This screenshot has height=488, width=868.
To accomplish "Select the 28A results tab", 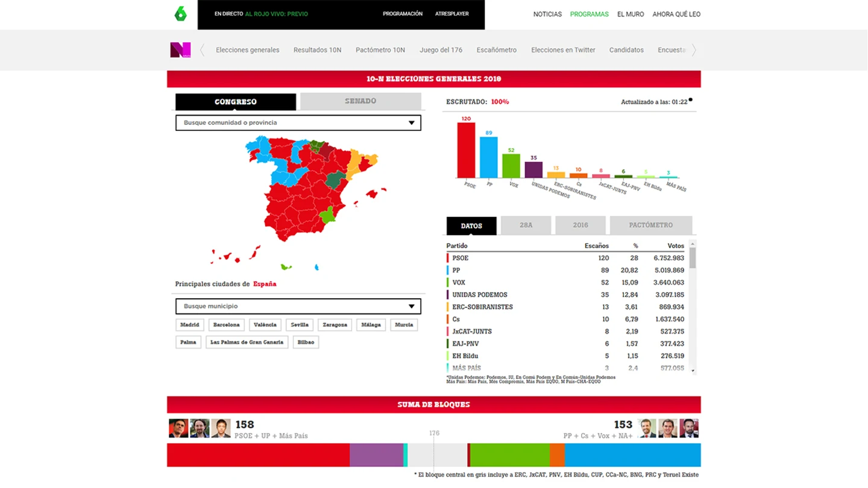I will pos(526,225).
